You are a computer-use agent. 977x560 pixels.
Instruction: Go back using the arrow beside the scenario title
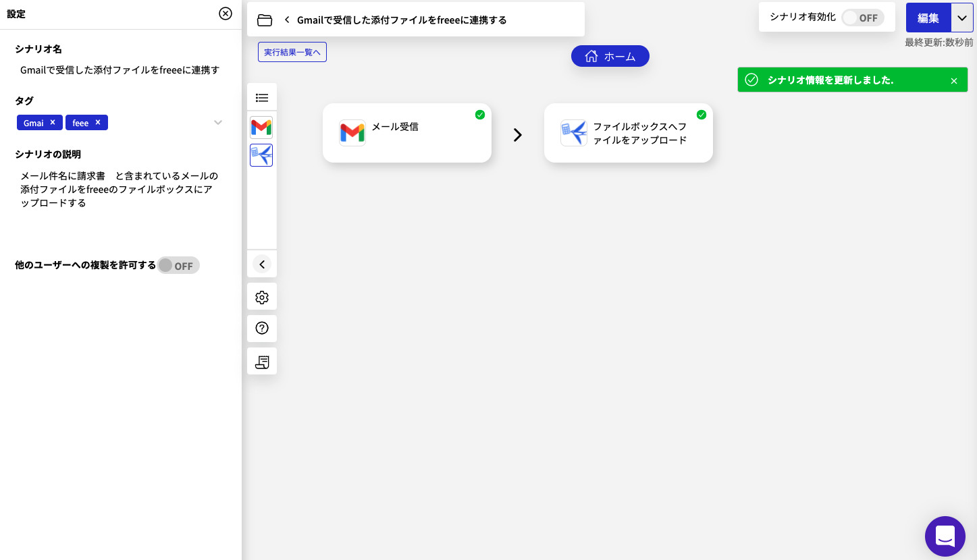coord(286,20)
